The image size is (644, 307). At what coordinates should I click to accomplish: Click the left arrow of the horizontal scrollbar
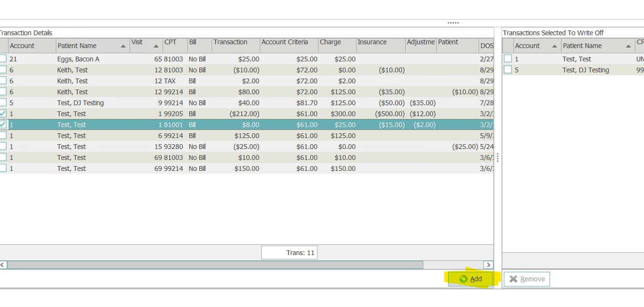click(x=3, y=265)
